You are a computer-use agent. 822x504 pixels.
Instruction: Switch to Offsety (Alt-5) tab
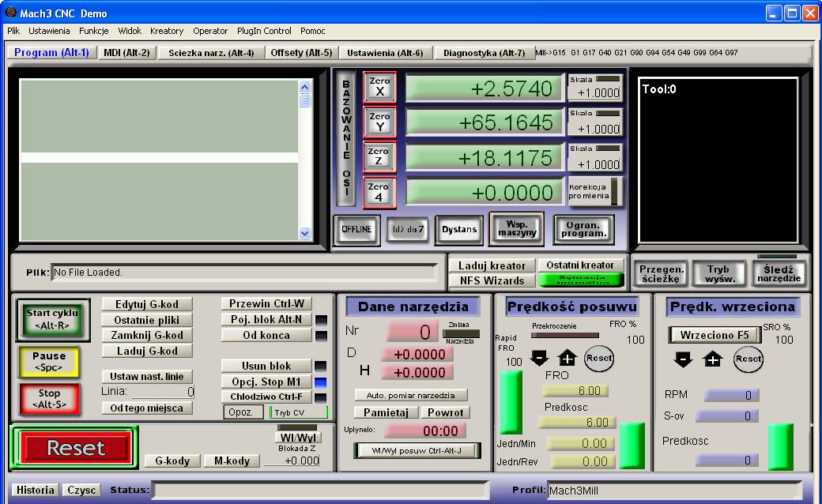[301, 53]
